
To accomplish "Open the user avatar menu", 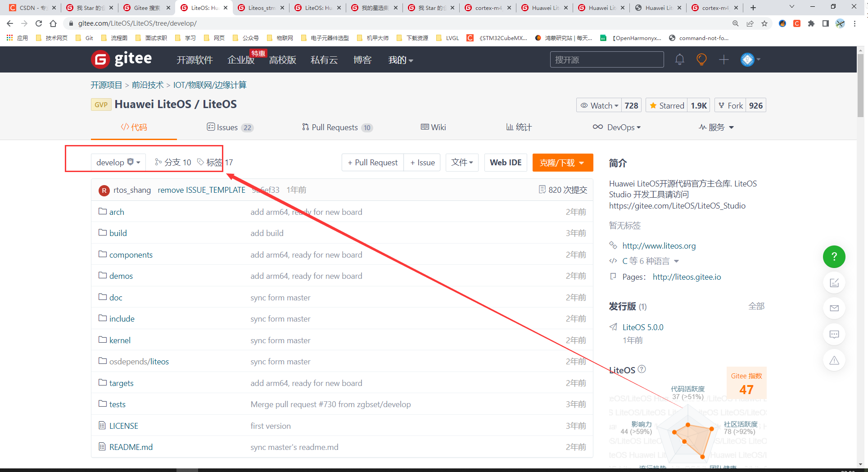I will click(750, 59).
